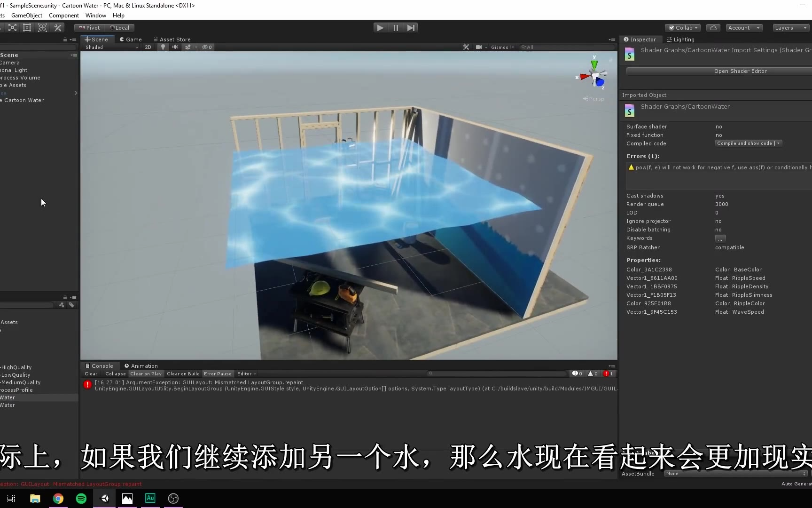Image resolution: width=812 pixels, height=508 pixels.
Task: Open the Window menu
Action: pos(96,16)
